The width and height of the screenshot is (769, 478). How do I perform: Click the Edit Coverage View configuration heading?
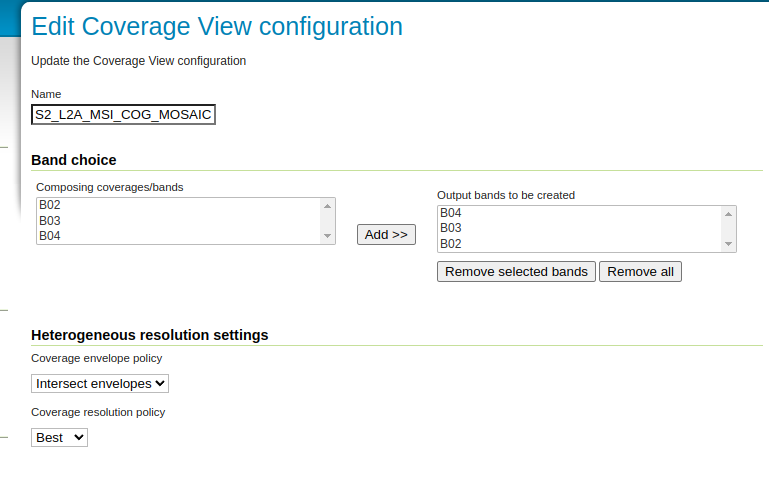point(217,27)
